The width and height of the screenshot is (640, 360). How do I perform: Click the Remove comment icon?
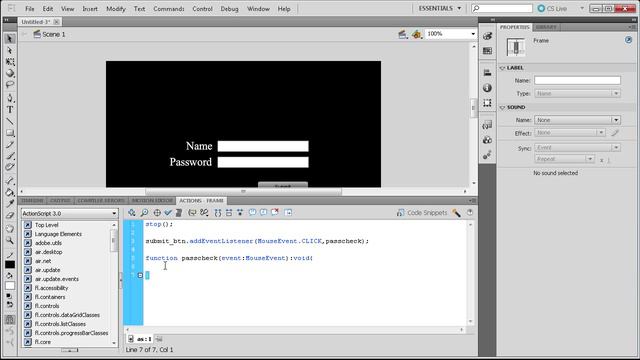(275, 212)
